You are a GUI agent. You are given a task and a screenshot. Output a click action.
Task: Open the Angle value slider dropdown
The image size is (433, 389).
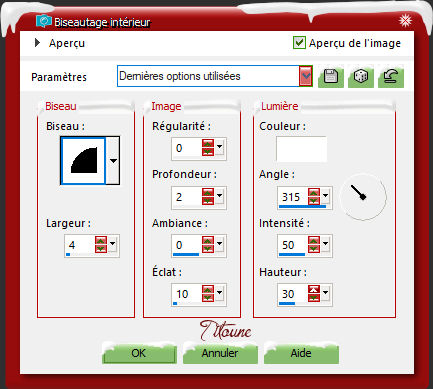(x=326, y=196)
